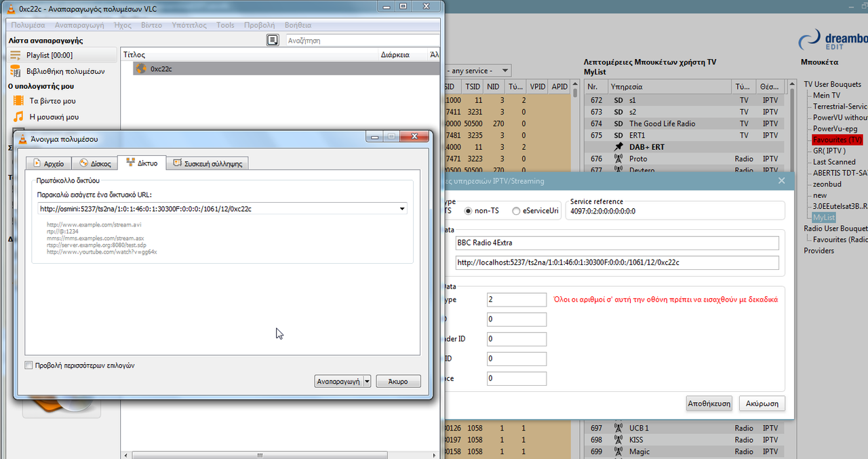Select the UCB 1 radio row
The width and height of the screenshot is (868, 459).
point(685,428)
